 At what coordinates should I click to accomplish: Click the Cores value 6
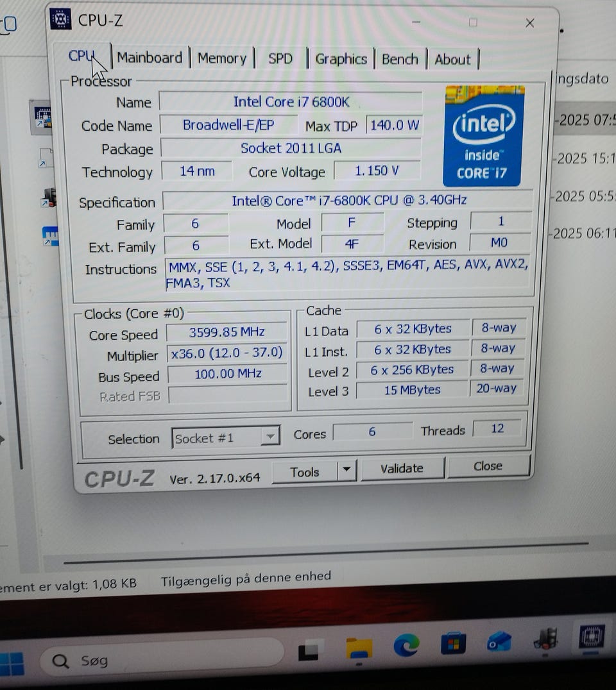(x=372, y=431)
